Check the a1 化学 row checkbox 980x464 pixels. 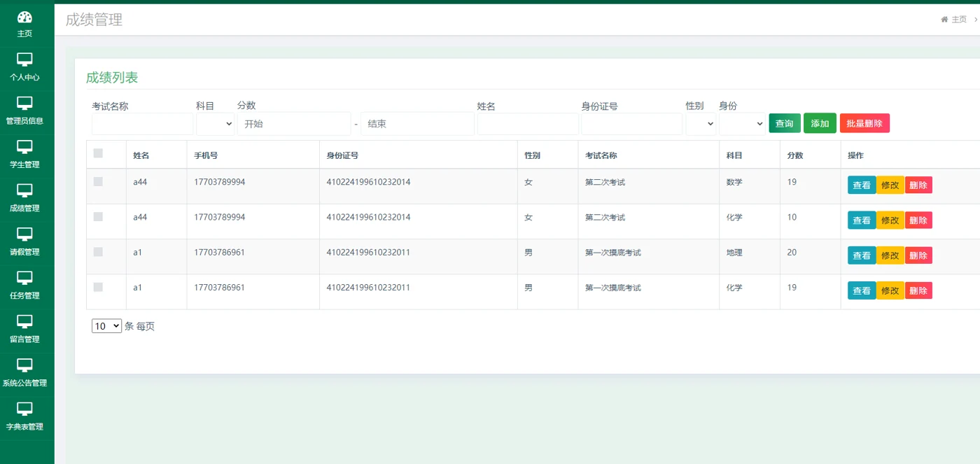point(98,287)
